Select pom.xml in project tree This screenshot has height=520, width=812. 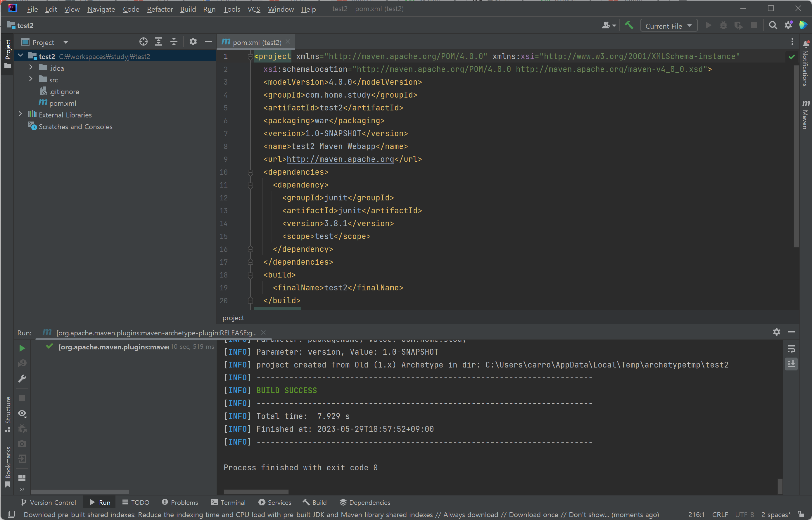62,103
